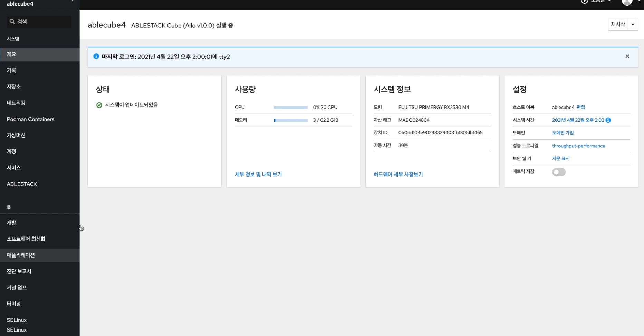This screenshot has width=644, height=336.
Task: Open Podman Containers page
Action: 40,119
